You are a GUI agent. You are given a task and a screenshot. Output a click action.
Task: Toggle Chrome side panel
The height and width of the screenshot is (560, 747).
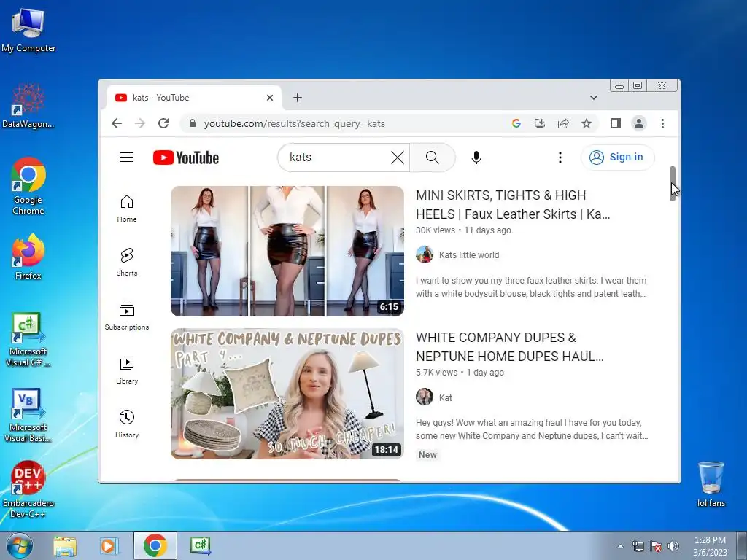[x=616, y=123]
